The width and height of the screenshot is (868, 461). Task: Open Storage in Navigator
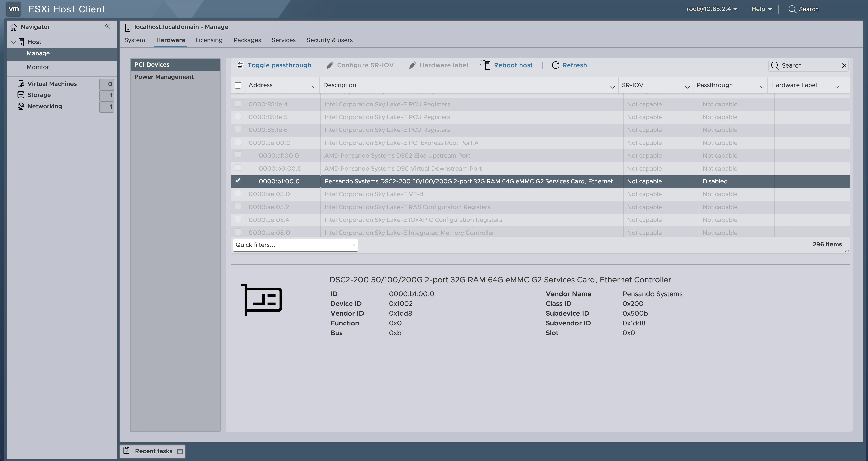tap(39, 95)
